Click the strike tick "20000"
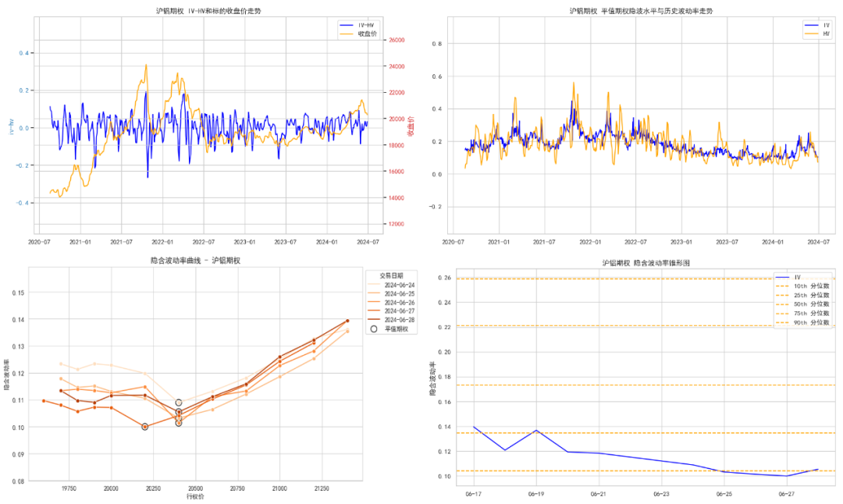Screen dimensions: 843x504 tap(111, 489)
